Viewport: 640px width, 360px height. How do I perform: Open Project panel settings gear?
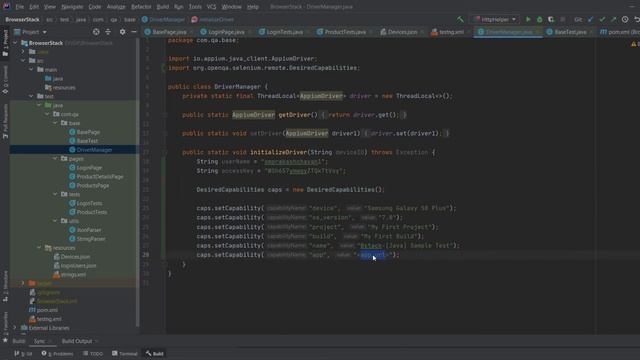tap(122, 32)
